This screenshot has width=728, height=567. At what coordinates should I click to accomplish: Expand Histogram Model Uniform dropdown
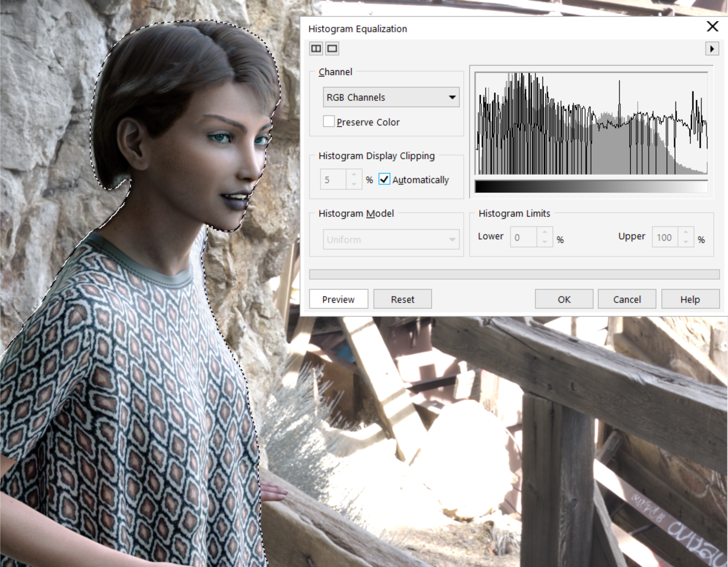(391, 239)
